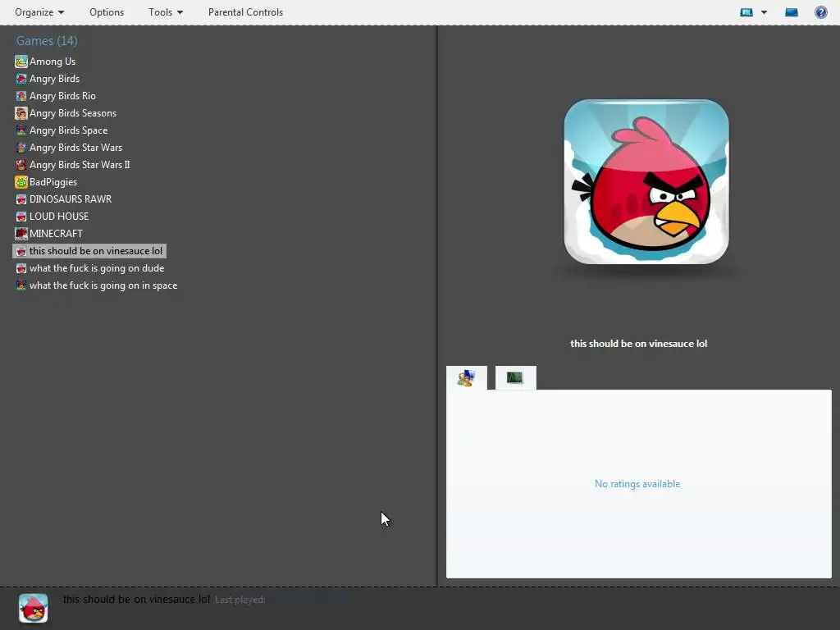840x630 pixels.
Task: Click the details pane game title text
Action: (136, 600)
